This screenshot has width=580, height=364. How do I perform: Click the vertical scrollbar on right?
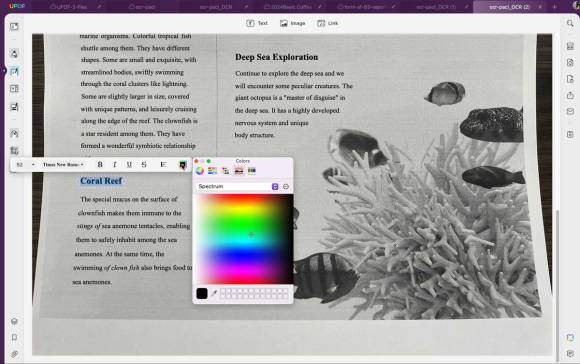[558, 285]
